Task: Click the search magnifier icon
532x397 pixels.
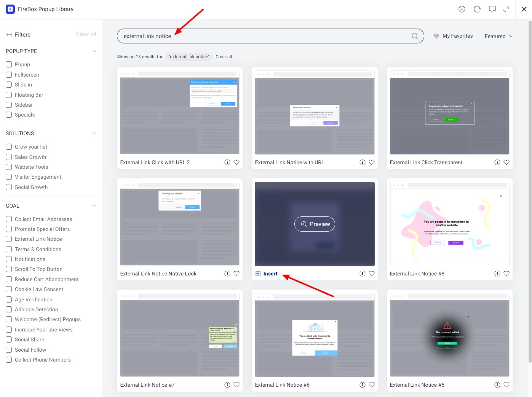Action: pos(415,36)
